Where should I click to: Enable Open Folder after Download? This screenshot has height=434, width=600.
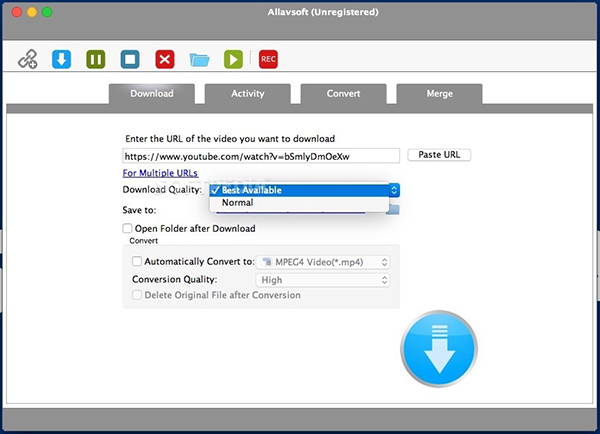click(127, 228)
